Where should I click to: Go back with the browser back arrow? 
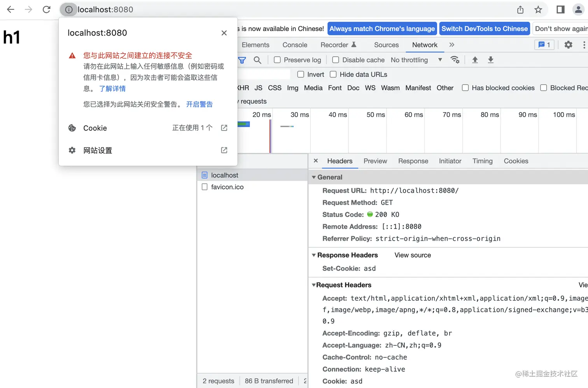pyautogui.click(x=11, y=9)
